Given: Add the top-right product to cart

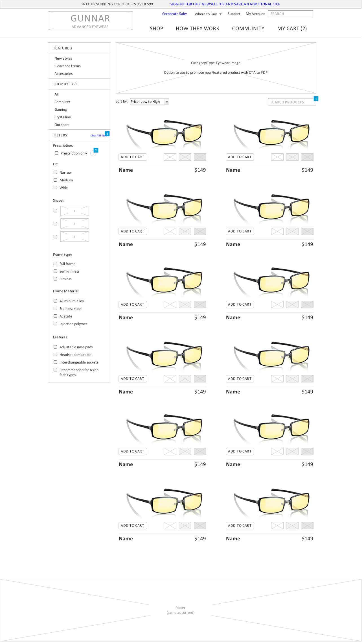Looking at the screenshot, I should click(x=240, y=157).
